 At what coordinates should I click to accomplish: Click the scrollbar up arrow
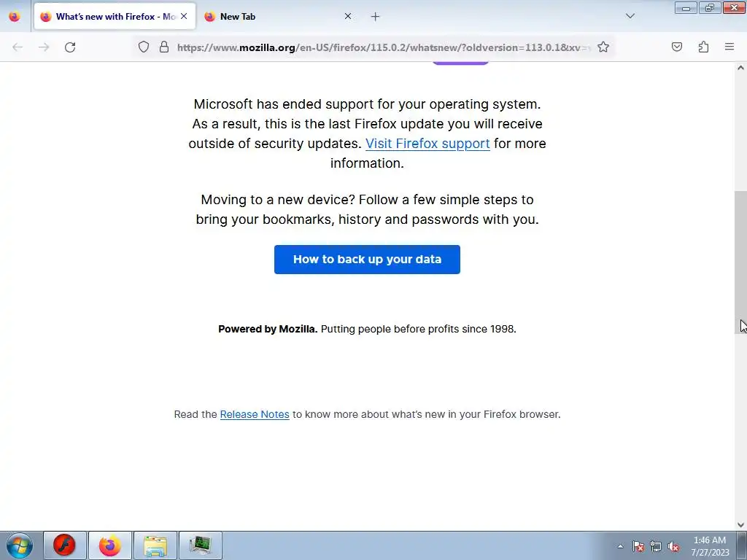pyautogui.click(x=740, y=68)
